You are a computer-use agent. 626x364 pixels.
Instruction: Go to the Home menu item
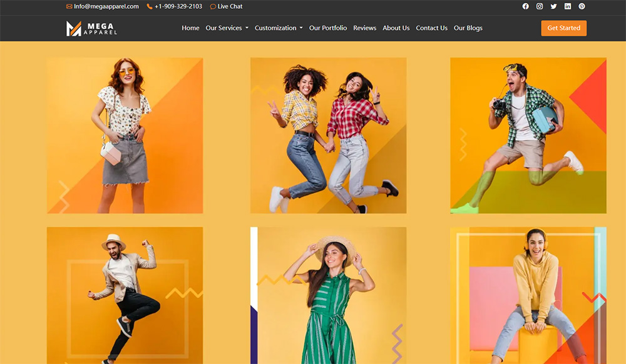click(190, 28)
